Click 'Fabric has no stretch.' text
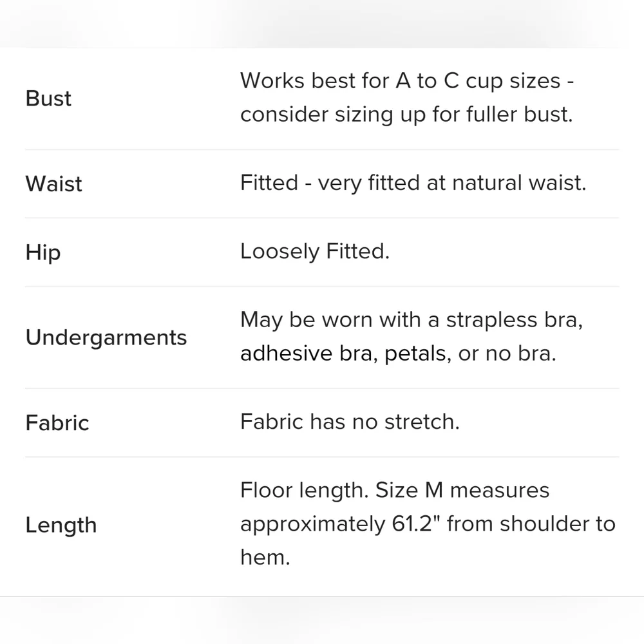 [350, 422]
